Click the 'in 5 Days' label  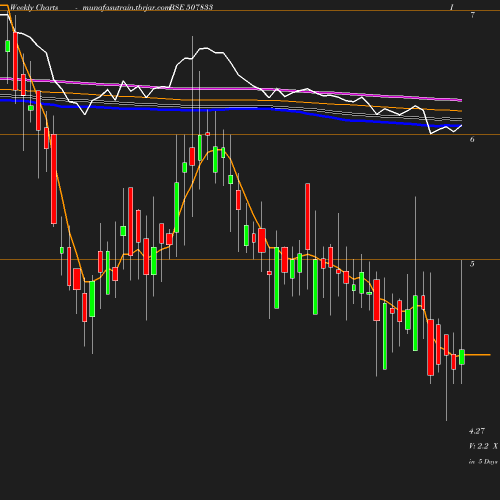pos(483,462)
